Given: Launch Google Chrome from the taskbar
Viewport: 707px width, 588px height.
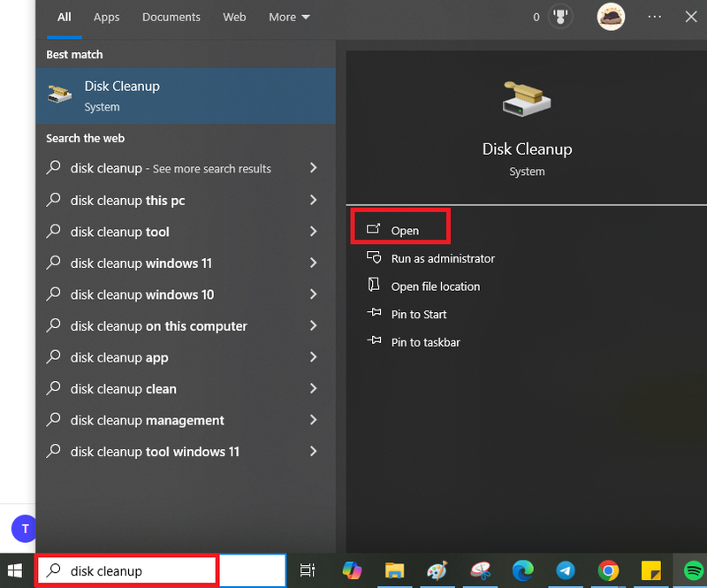Looking at the screenshot, I should click(x=608, y=571).
